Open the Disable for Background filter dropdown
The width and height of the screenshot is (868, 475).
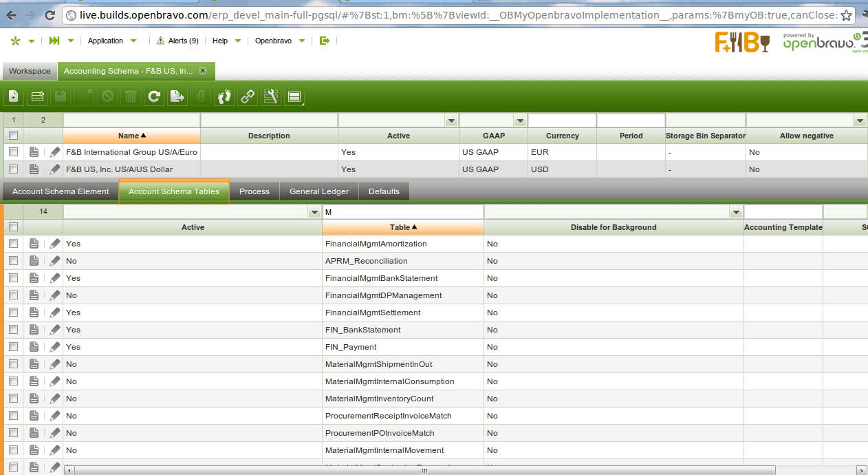click(736, 213)
